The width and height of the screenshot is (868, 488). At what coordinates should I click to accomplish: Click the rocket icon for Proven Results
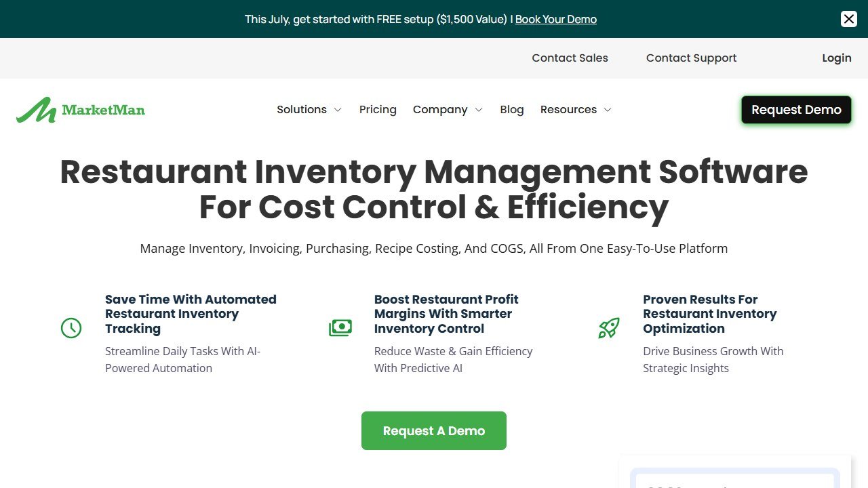click(x=609, y=328)
